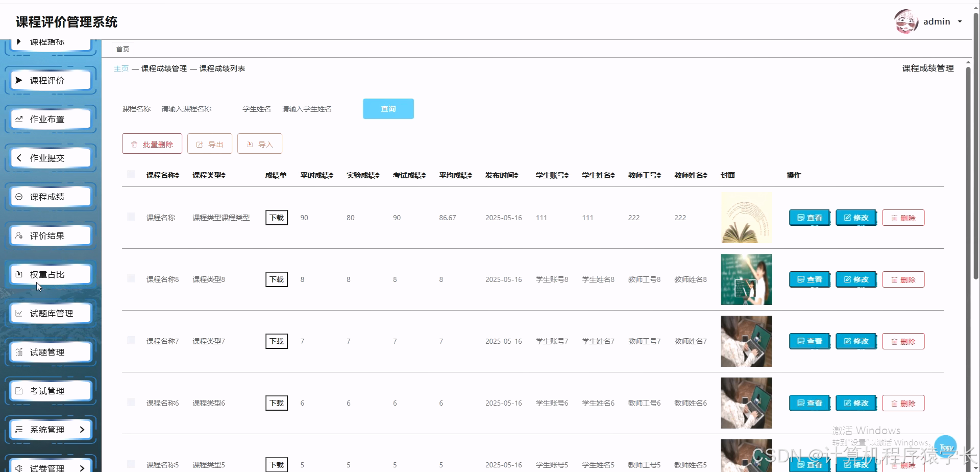Image resolution: width=980 pixels, height=472 pixels.
Task: Open 考试管理 sidebar item
Action: click(51, 391)
